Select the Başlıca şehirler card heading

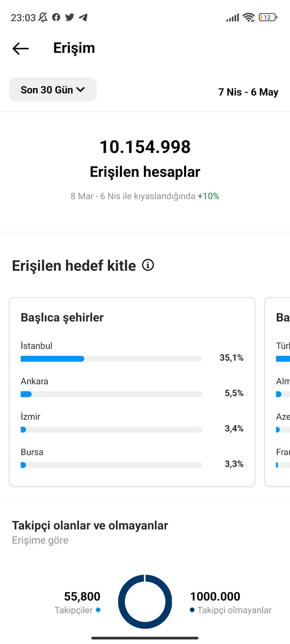pos(62,318)
